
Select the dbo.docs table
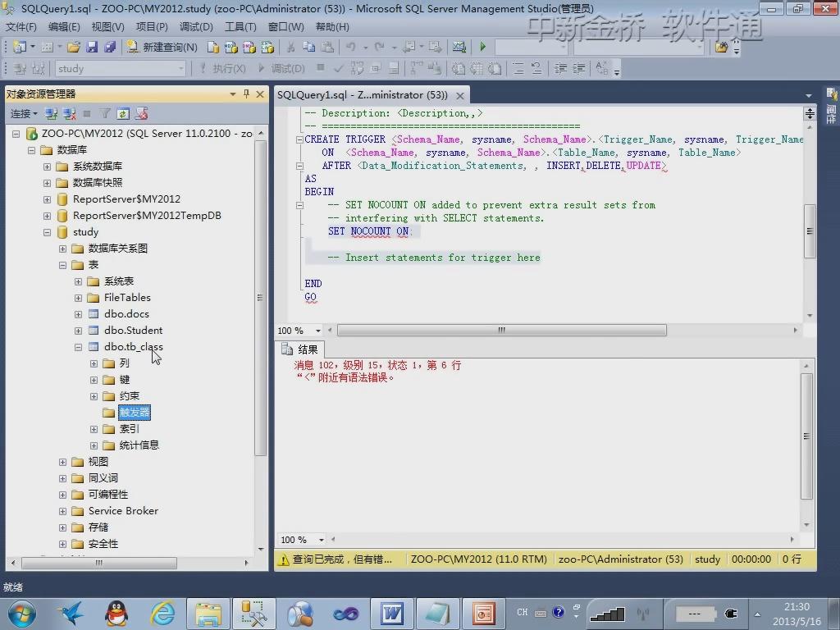(x=126, y=314)
